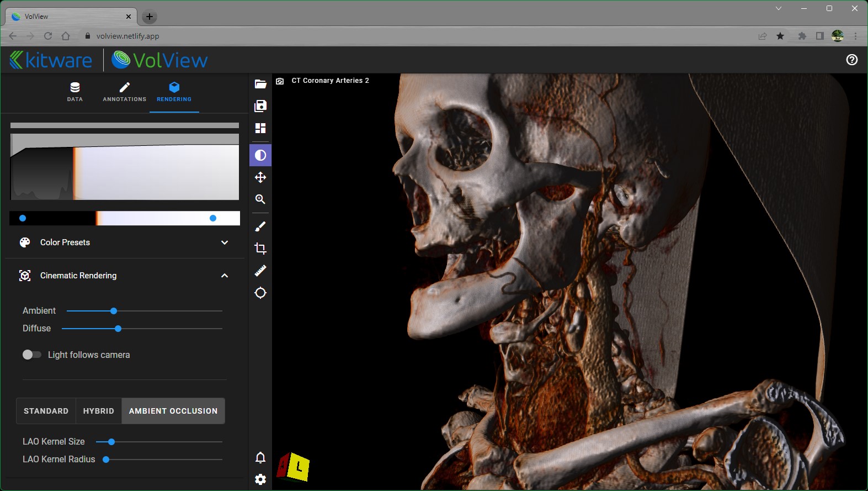Toggle Light follows camera switch

click(31, 355)
